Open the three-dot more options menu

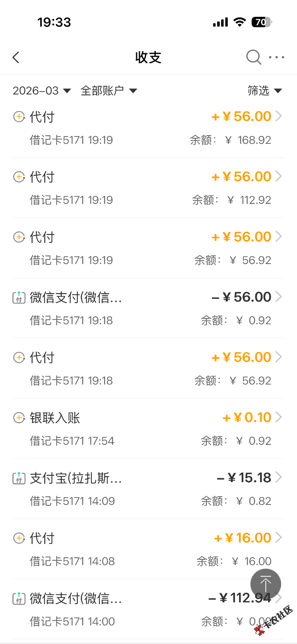276,57
